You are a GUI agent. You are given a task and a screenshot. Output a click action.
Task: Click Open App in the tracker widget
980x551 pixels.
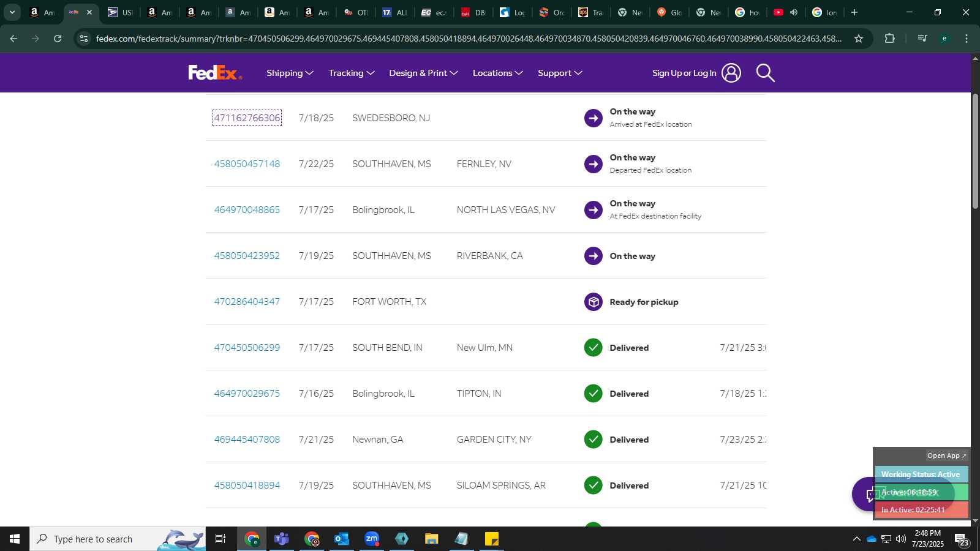pos(946,455)
